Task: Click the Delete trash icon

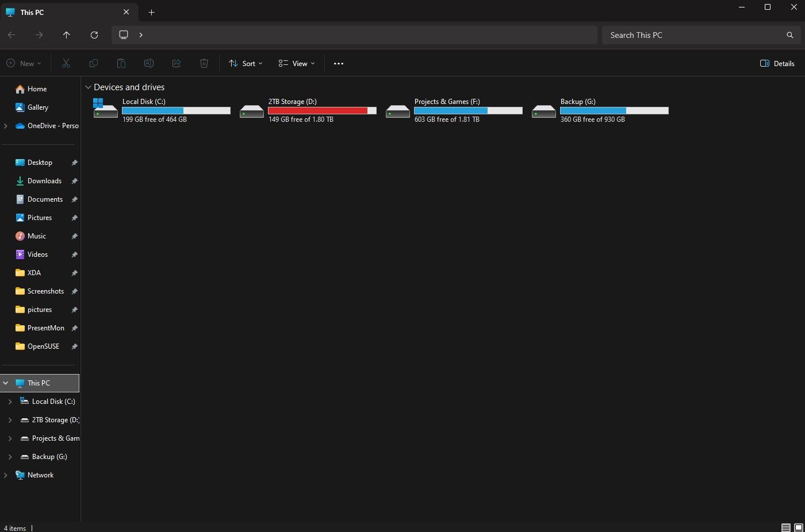Action: pos(204,63)
